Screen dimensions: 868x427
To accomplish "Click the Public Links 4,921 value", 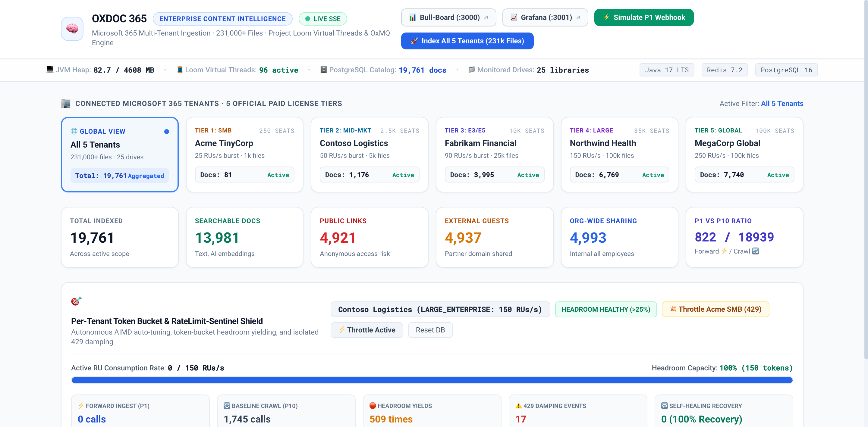I will click(338, 238).
